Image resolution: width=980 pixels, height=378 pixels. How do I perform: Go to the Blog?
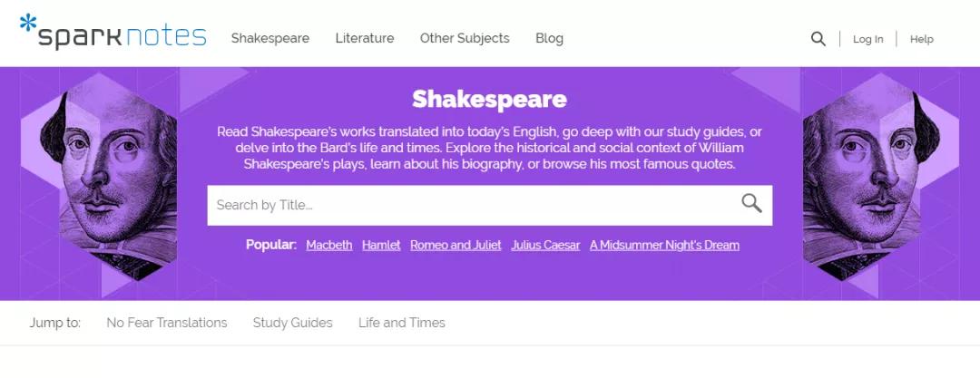[549, 38]
